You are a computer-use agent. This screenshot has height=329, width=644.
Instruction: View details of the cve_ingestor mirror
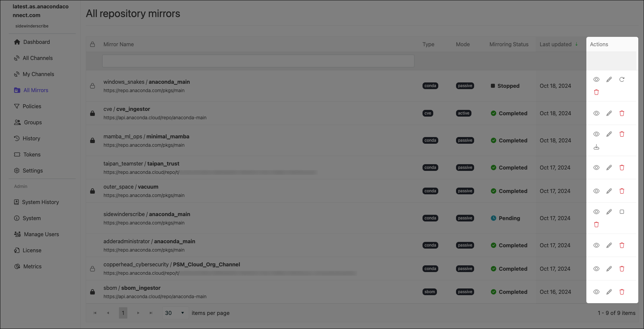click(596, 113)
